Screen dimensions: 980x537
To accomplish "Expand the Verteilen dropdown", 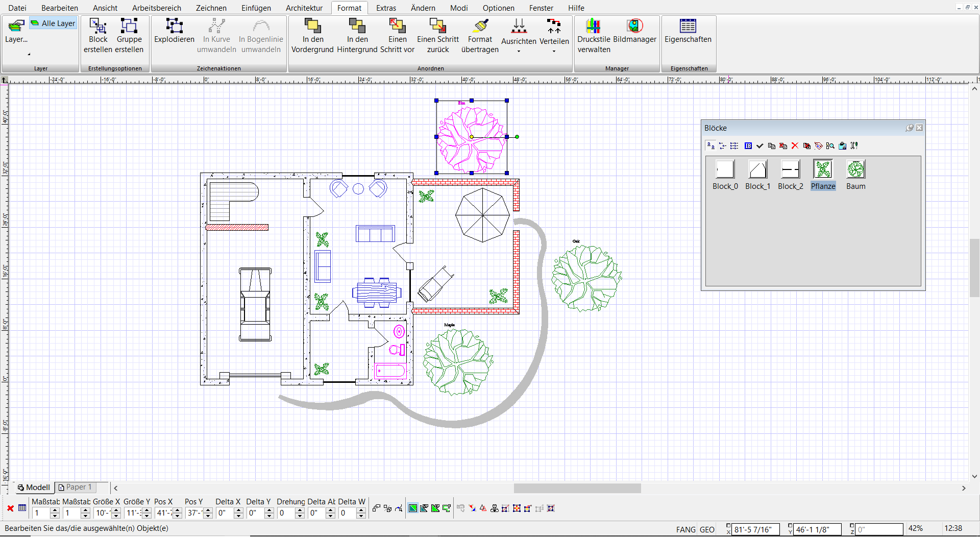I will click(x=554, y=51).
